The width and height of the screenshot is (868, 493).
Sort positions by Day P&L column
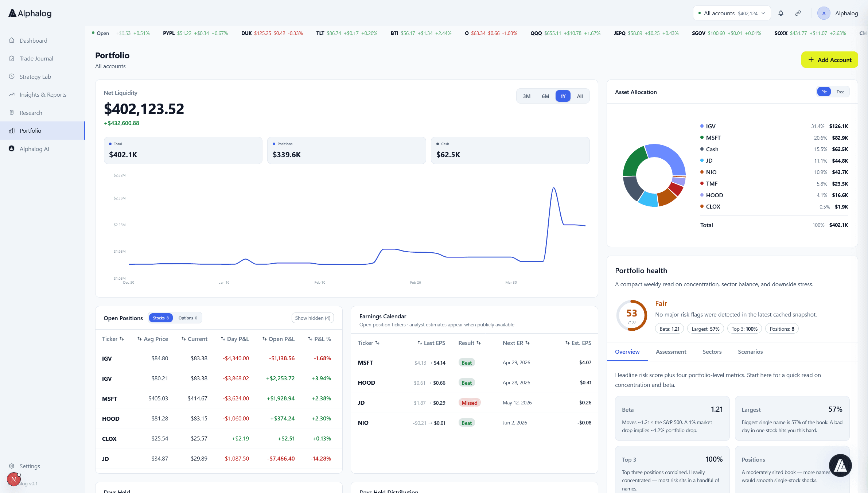235,339
